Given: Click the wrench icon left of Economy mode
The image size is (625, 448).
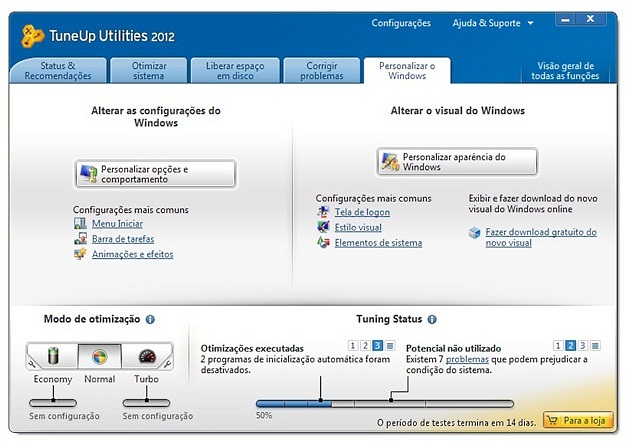Looking at the screenshot, I should [32, 364].
